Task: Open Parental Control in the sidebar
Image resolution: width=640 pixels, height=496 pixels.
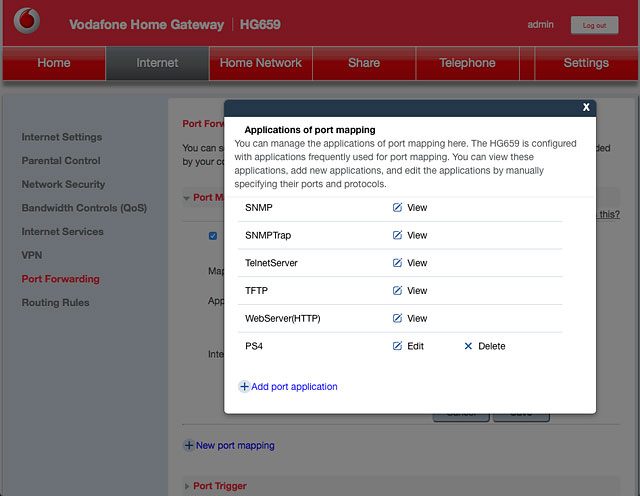Action: tap(61, 161)
